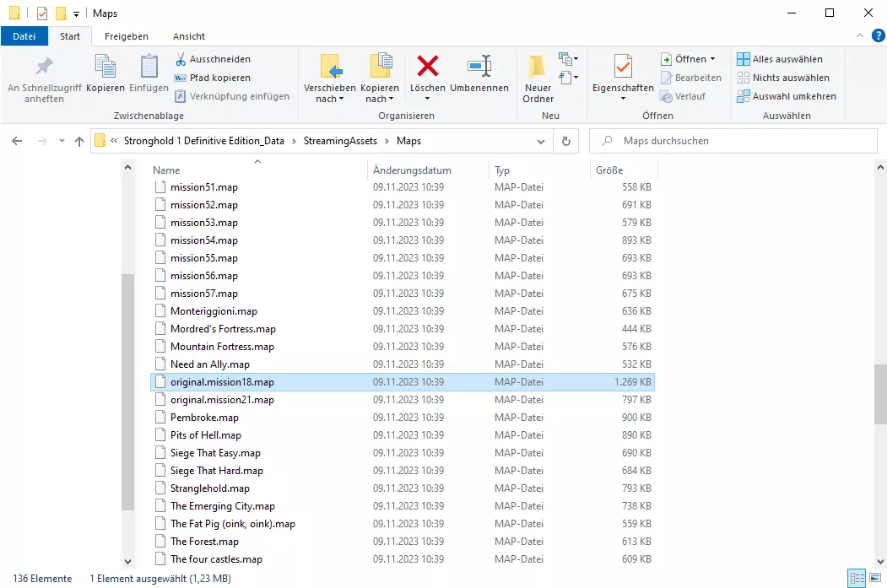Open the quick access toolbar dropdown arrow
Viewport: 887px width, 588px height.
76,13
